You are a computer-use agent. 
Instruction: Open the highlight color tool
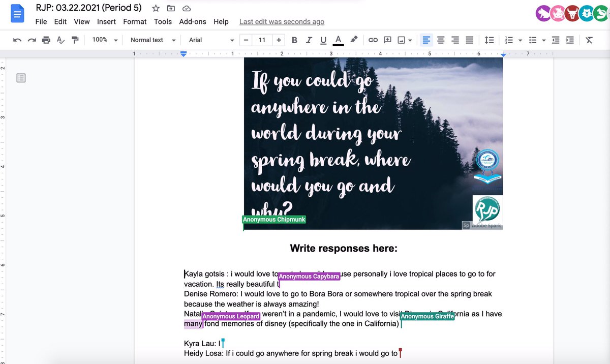(354, 40)
